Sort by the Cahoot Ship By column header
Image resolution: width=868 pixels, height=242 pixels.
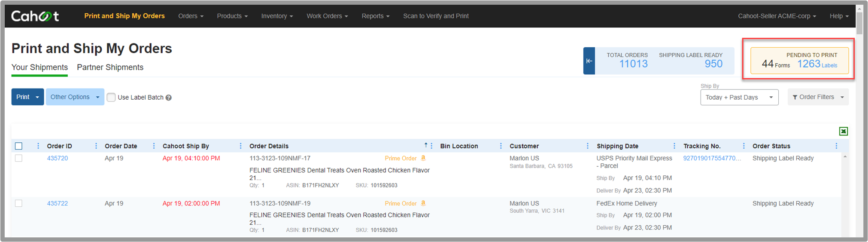click(186, 146)
